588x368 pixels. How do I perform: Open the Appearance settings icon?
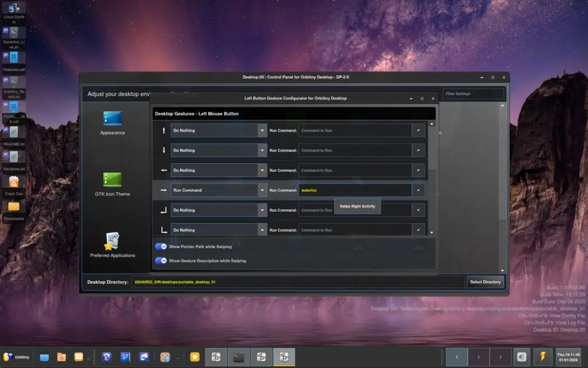112,118
